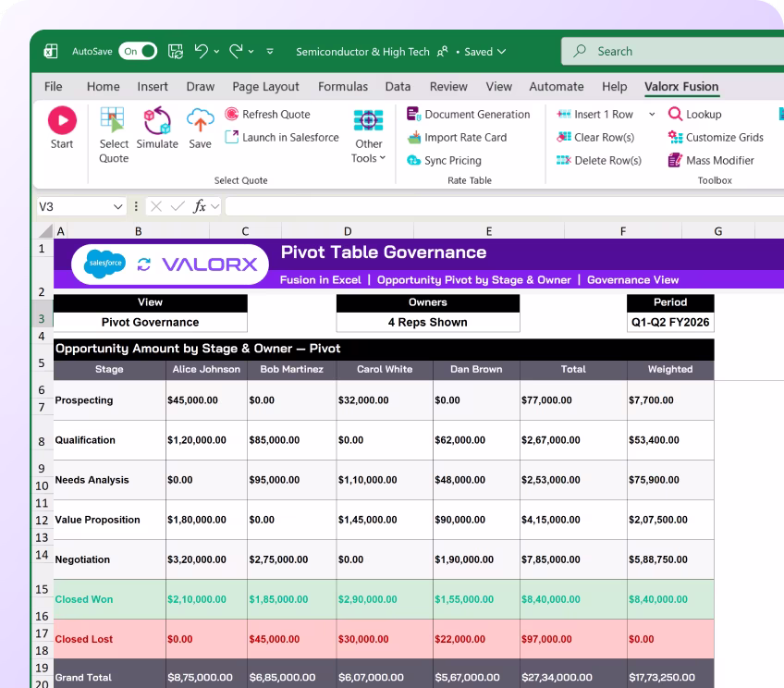This screenshot has width=784, height=688.
Task: Click the save workbook icon in title bar
Action: point(176,51)
